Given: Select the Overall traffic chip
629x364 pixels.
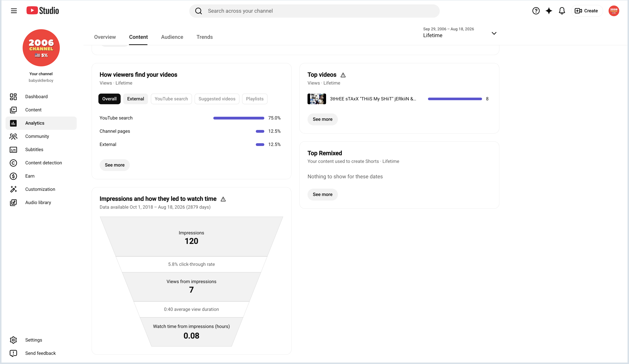Looking at the screenshot, I should 109,99.
